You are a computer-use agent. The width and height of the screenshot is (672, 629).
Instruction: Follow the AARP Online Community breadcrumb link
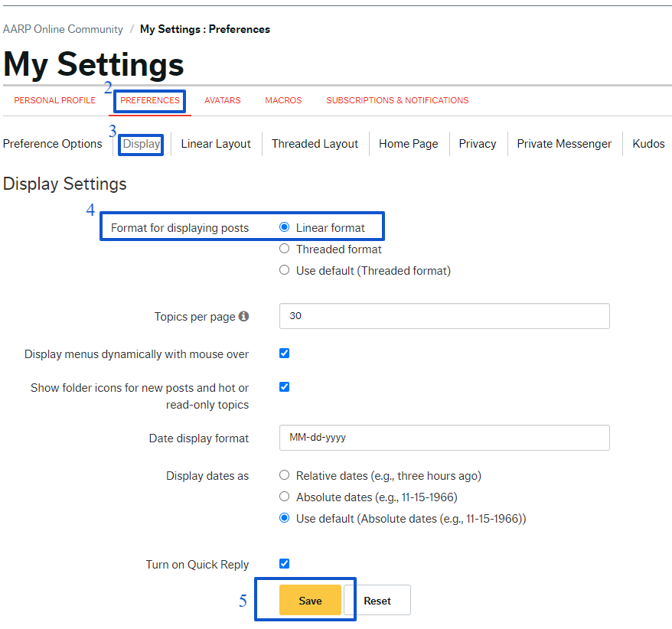point(63,29)
